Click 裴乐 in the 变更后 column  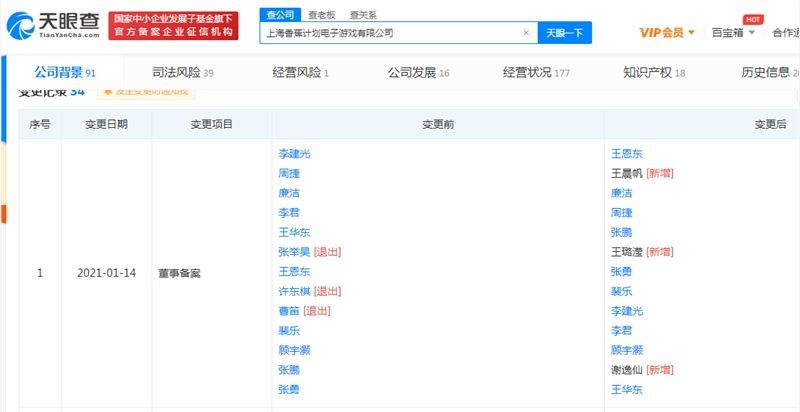pyautogui.click(x=621, y=291)
